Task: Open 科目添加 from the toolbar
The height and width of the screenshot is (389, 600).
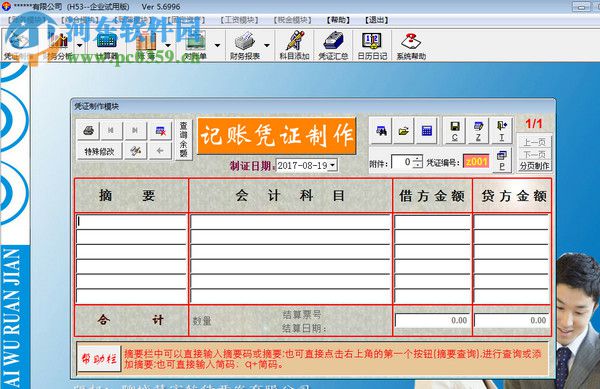Action: click(x=294, y=46)
